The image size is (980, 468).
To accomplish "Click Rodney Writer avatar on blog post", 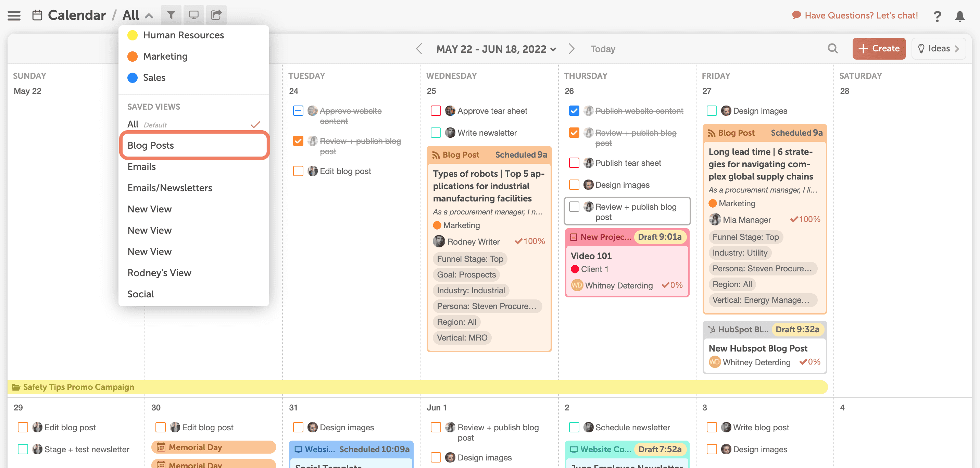I will [x=439, y=242].
